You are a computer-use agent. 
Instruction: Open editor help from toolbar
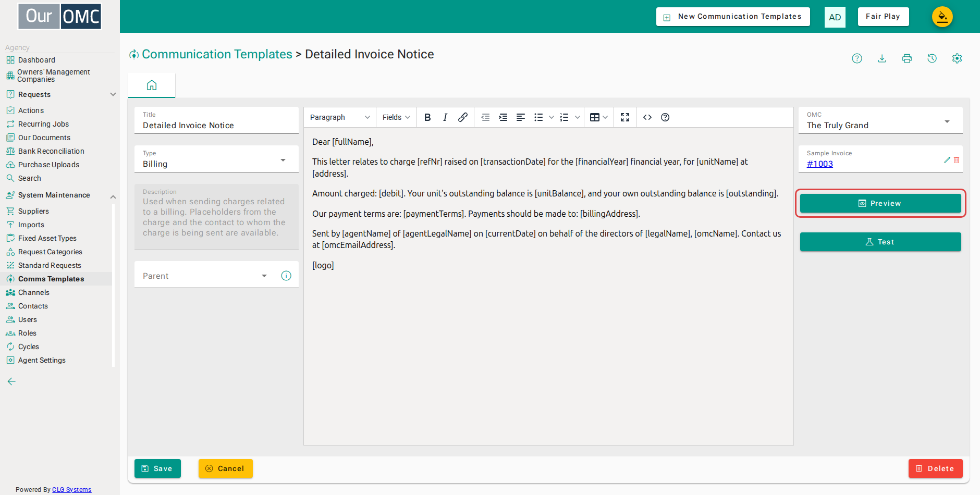click(x=665, y=117)
